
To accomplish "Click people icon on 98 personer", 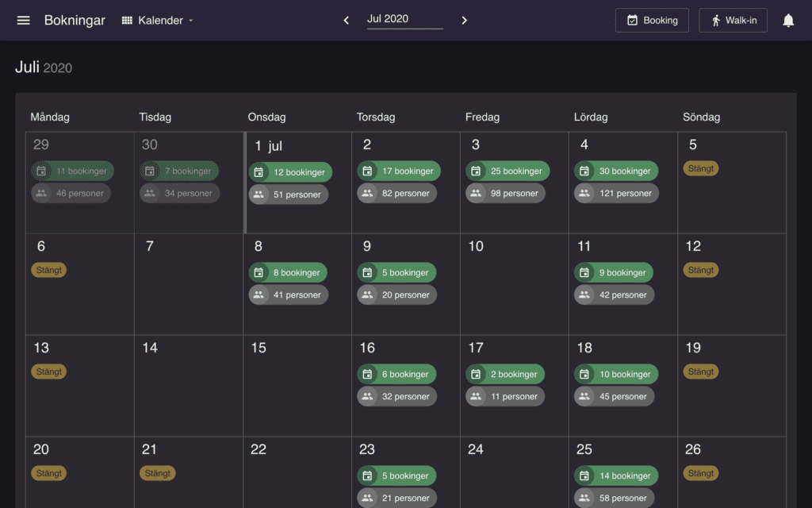I will click(476, 193).
